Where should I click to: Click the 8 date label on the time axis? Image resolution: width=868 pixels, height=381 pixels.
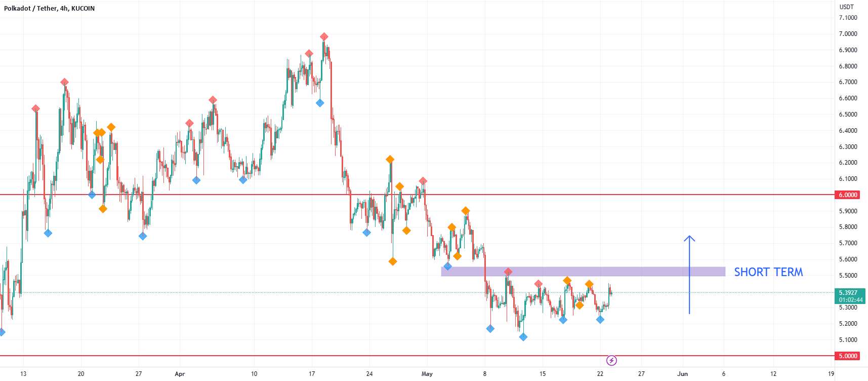pos(485,374)
